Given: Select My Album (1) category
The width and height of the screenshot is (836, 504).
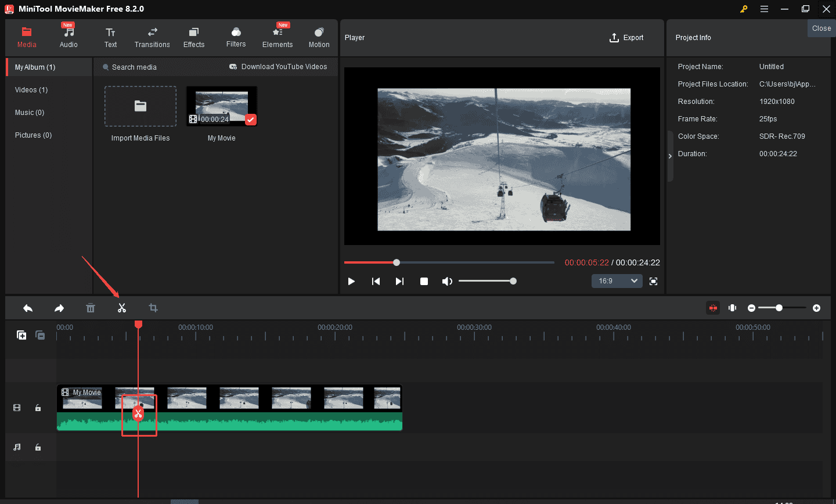Looking at the screenshot, I should pos(49,67).
